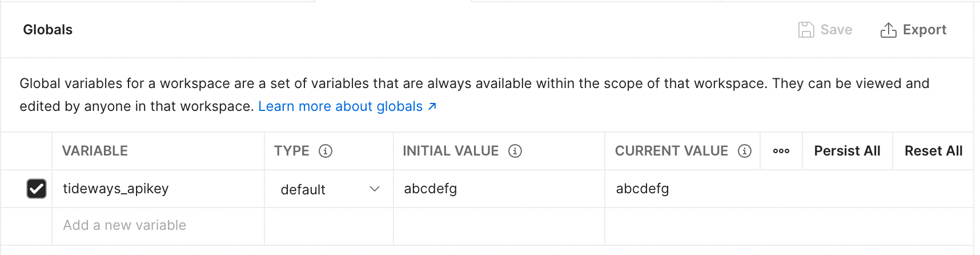Expand the default type dropdown
Viewport: 980px width, 255px height.
point(329,189)
